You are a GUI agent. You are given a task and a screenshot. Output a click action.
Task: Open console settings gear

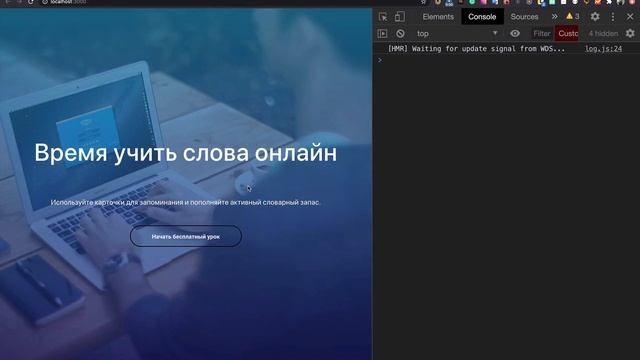click(x=630, y=33)
